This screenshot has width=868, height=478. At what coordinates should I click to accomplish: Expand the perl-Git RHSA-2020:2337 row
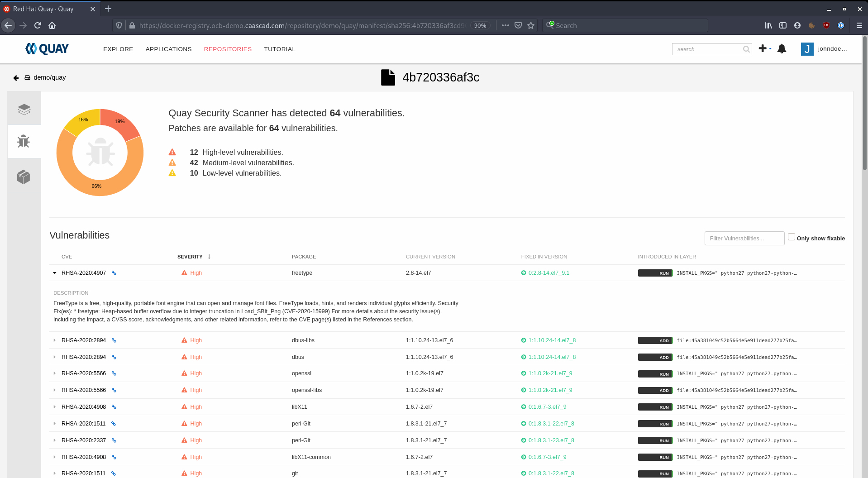coord(55,440)
